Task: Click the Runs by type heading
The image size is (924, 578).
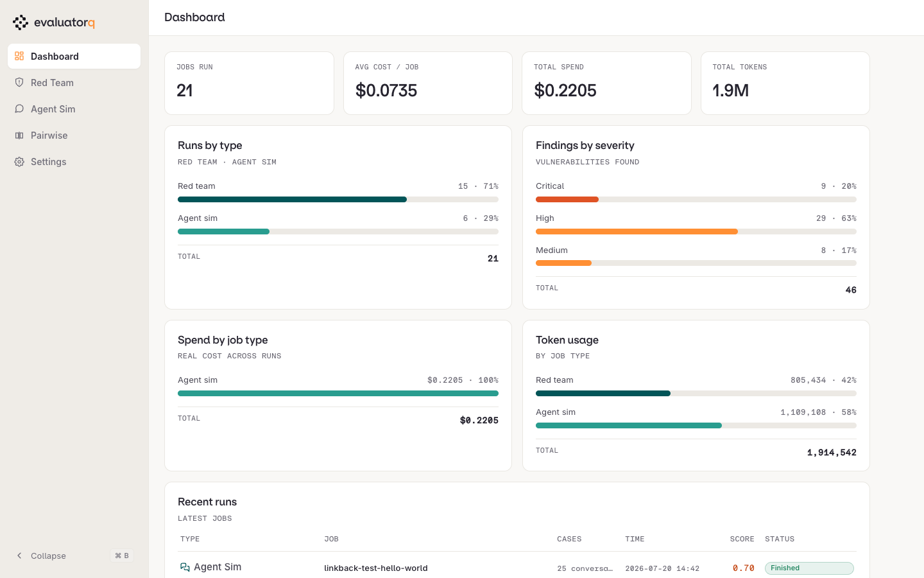Action: pos(210,146)
